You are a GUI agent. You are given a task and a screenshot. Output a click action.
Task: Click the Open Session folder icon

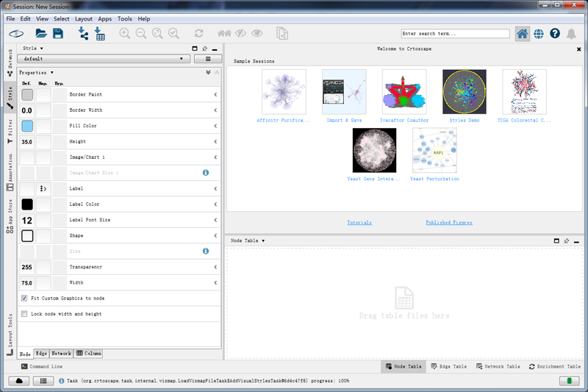coord(41,33)
